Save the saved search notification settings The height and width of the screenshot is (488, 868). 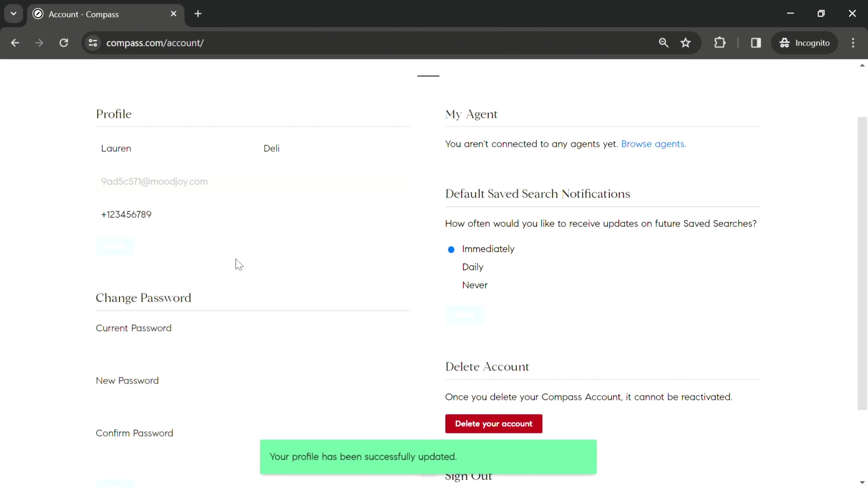pyautogui.click(x=465, y=314)
